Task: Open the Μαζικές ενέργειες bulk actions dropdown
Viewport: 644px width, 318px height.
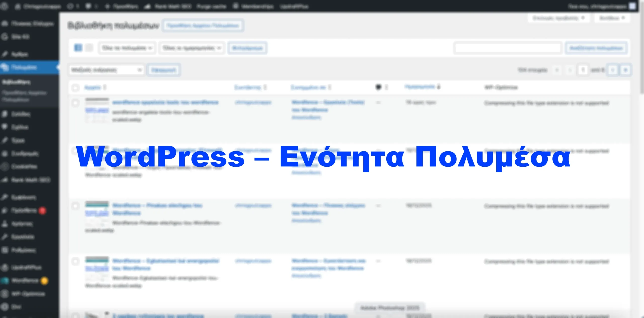Action: [106, 70]
